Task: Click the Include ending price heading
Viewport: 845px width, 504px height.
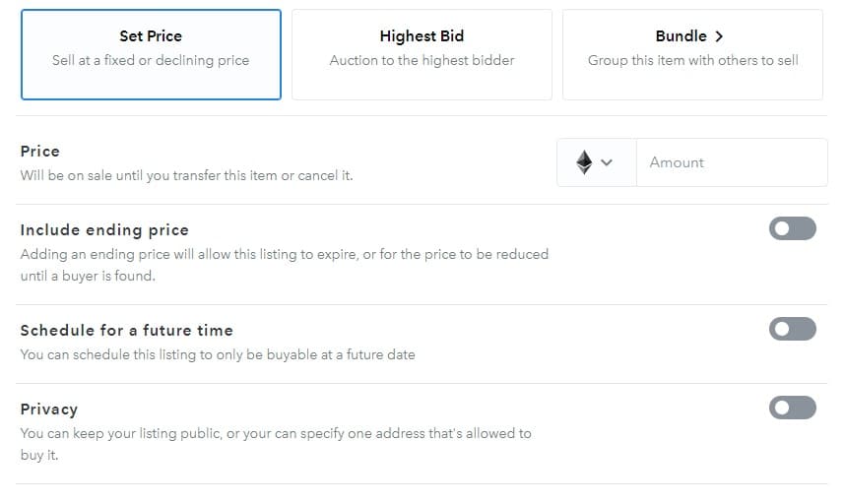Action: pos(104,229)
